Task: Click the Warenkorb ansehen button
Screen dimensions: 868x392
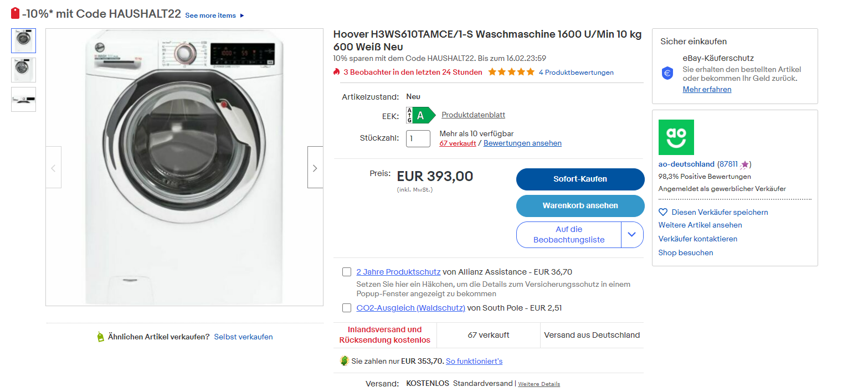Action: pyautogui.click(x=581, y=205)
